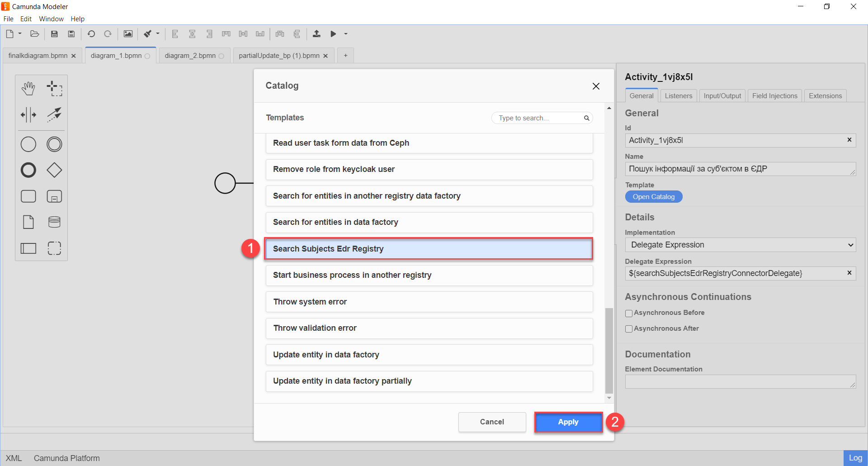Open the Help menu

tap(77, 19)
